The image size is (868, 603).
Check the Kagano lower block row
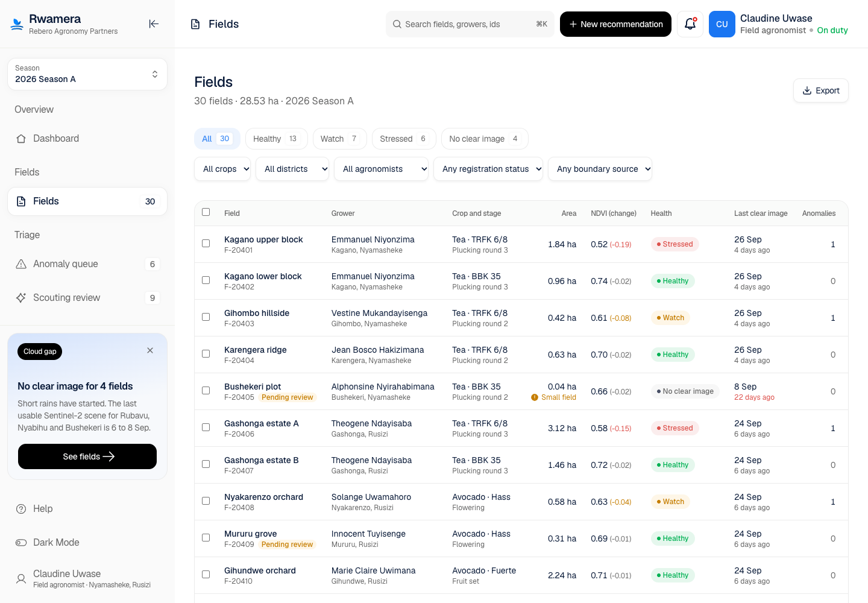[206, 280]
